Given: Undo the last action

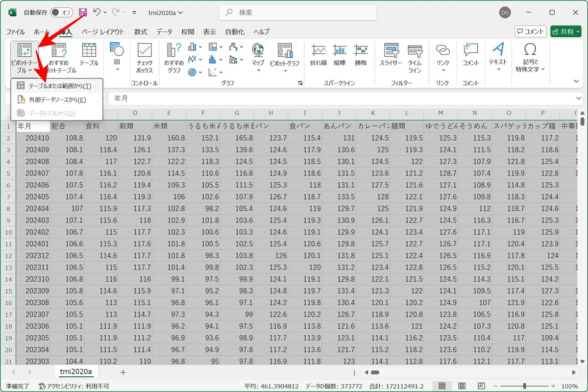Looking at the screenshot, I should [x=97, y=13].
